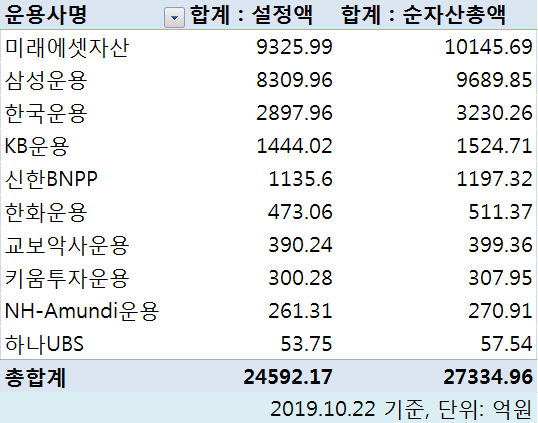Open the 운용사명 filter dropdown arrow
The height and width of the screenshot is (423, 538).
click(x=174, y=17)
